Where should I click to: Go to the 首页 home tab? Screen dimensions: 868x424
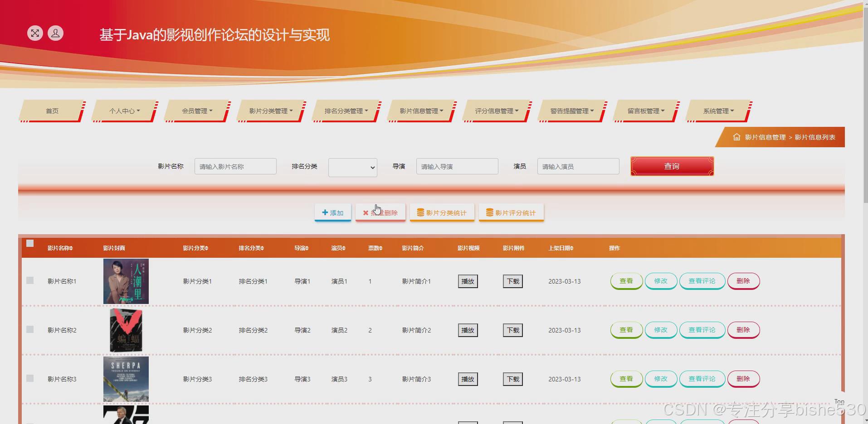pyautogui.click(x=52, y=111)
